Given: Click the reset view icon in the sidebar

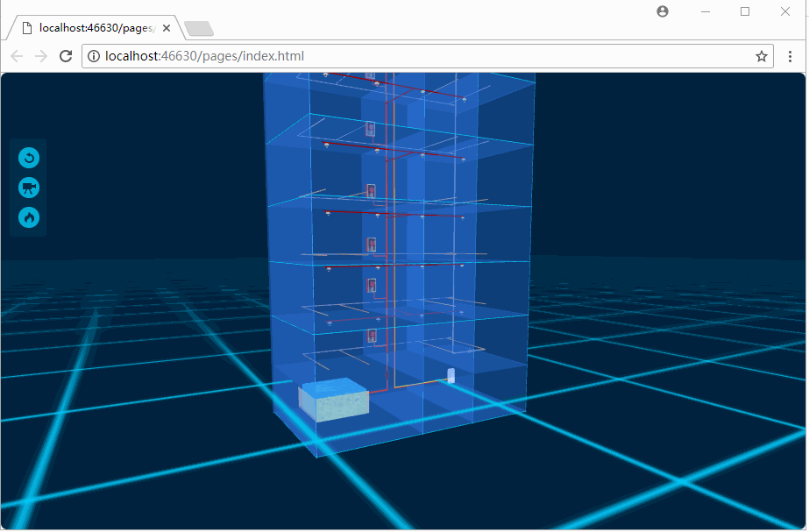Looking at the screenshot, I should tap(28, 158).
